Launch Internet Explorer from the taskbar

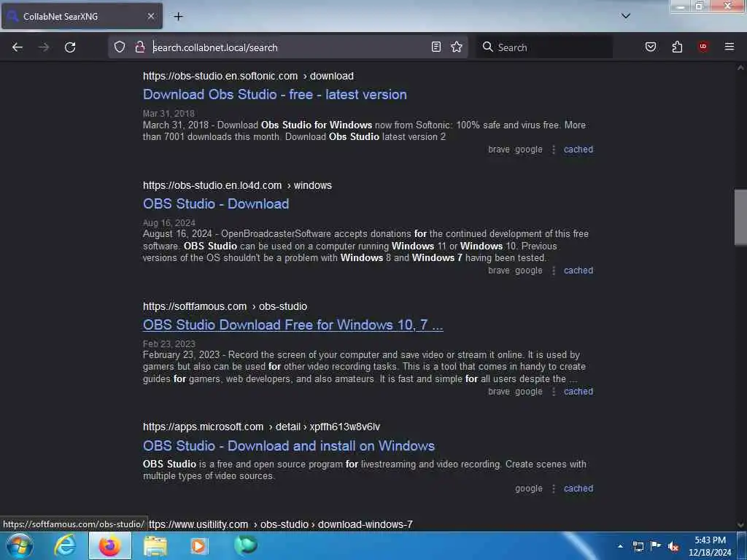64,545
